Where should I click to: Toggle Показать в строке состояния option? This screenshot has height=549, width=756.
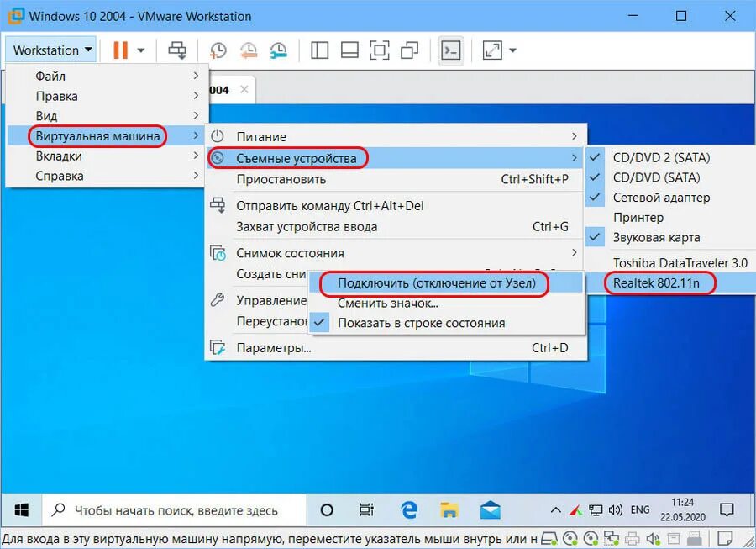(447, 323)
